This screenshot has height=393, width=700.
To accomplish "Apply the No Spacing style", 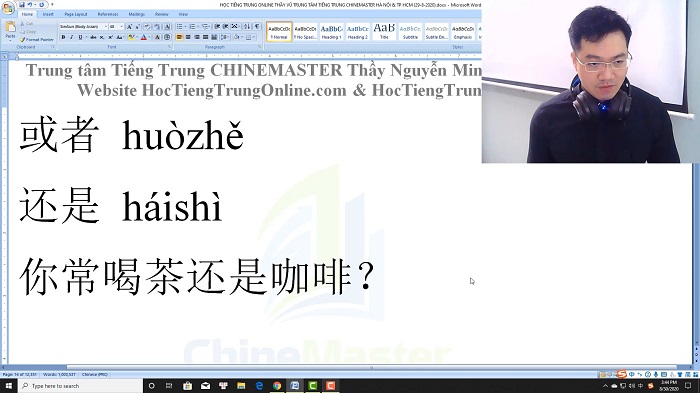I will 305,32.
